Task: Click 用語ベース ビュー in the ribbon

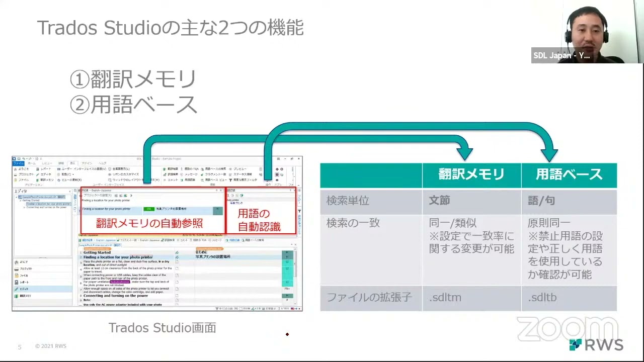Action: click(x=214, y=180)
